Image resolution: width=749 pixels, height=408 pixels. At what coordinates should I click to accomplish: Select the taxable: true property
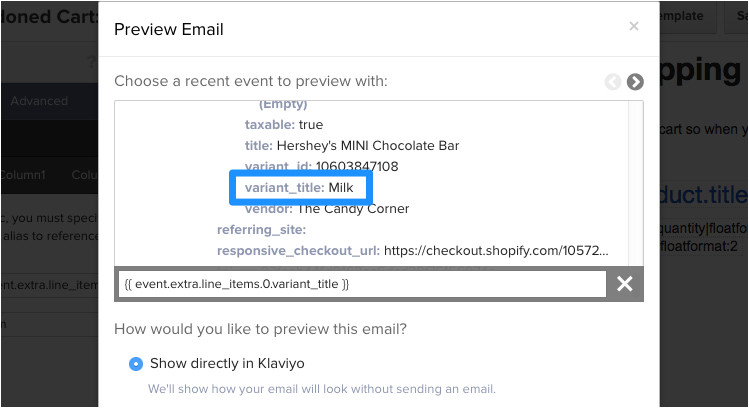click(x=283, y=124)
